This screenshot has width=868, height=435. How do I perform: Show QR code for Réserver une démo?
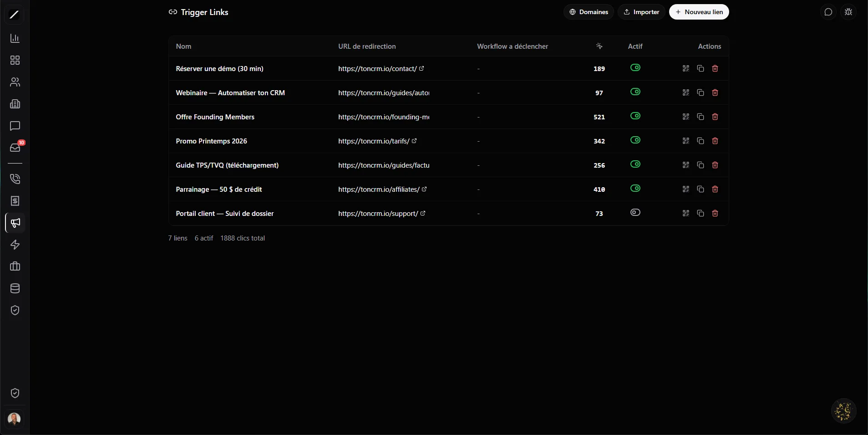pyautogui.click(x=686, y=68)
